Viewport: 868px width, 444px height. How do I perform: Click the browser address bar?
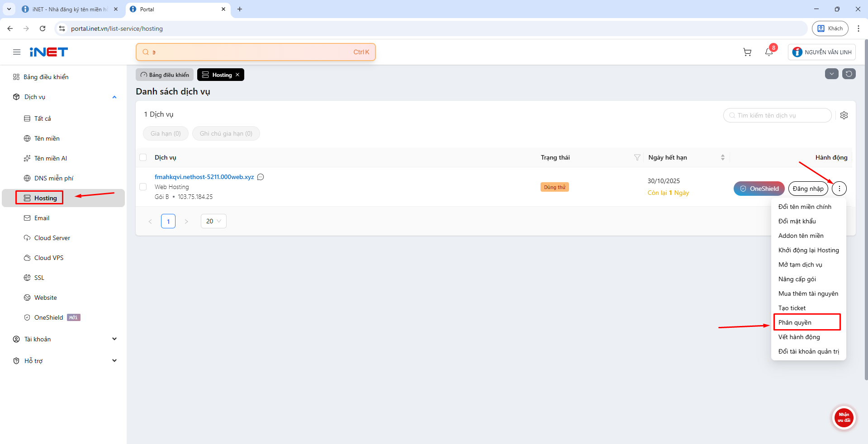click(x=431, y=28)
